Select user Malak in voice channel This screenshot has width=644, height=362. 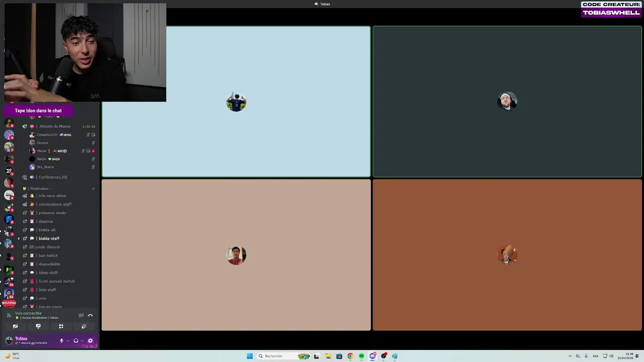click(x=62, y=151)
